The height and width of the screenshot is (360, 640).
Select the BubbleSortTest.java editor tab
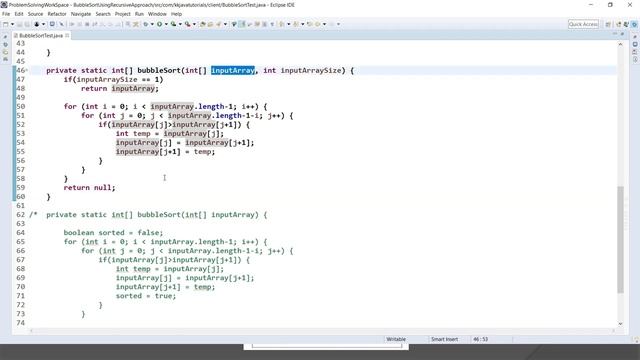41,36
